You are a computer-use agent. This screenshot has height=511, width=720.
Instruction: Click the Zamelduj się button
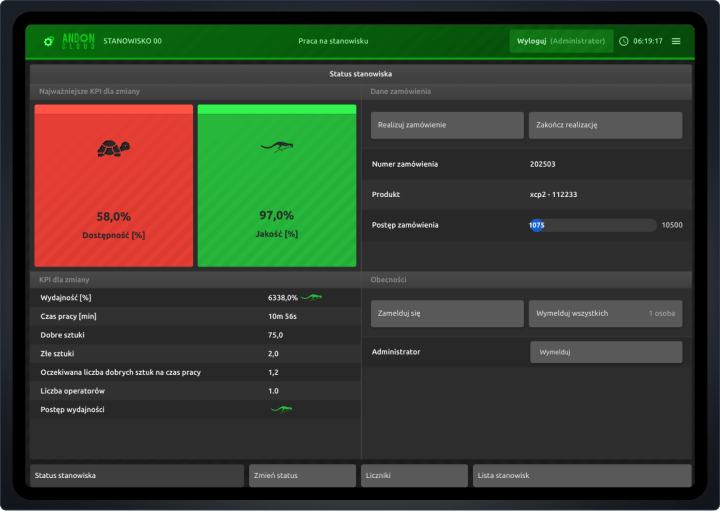click(x=447, y=313)
